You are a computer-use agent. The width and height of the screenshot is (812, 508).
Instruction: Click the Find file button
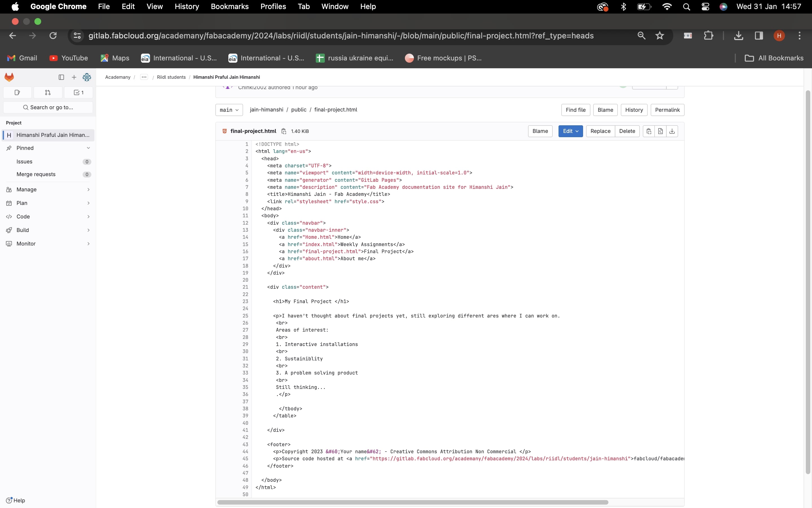575,110
